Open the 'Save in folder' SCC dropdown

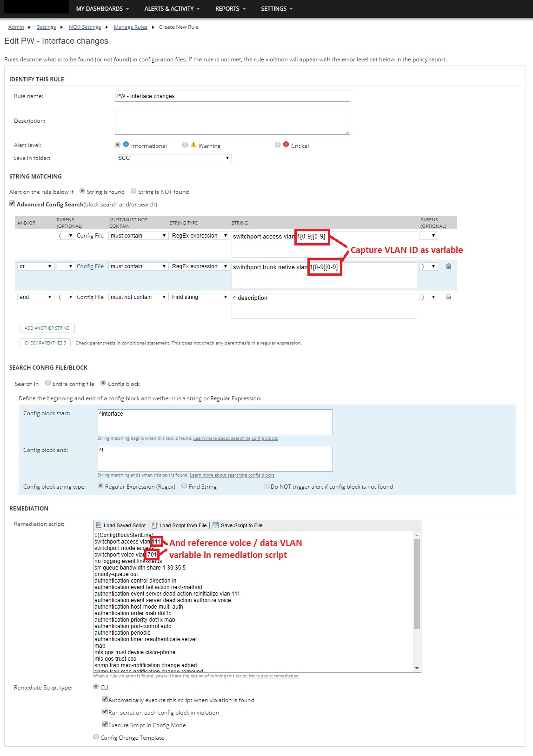(x=173, y=158)
